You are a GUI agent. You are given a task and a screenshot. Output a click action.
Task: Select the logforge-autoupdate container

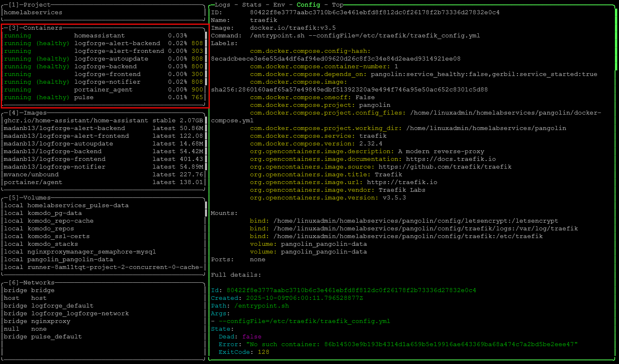103,59
